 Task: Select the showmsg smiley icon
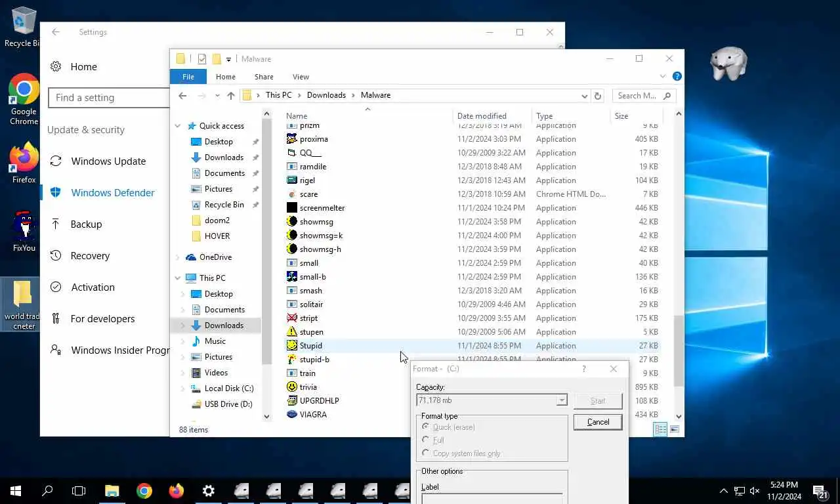tap(292, 222)
